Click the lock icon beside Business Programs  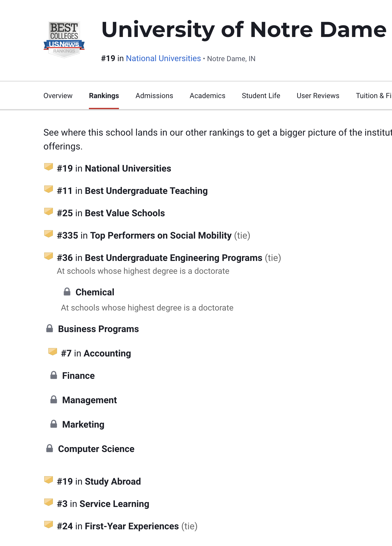(x=50, y=328)
